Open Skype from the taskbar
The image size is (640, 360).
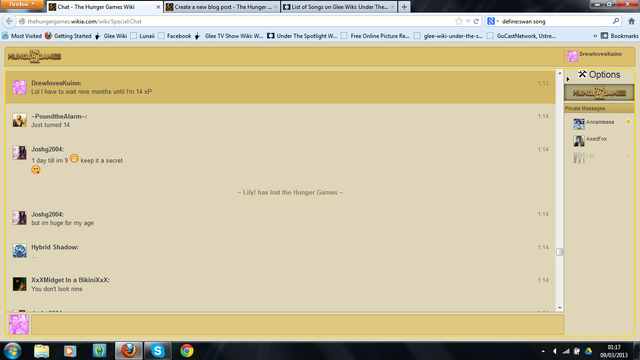[x=158, y=351]
